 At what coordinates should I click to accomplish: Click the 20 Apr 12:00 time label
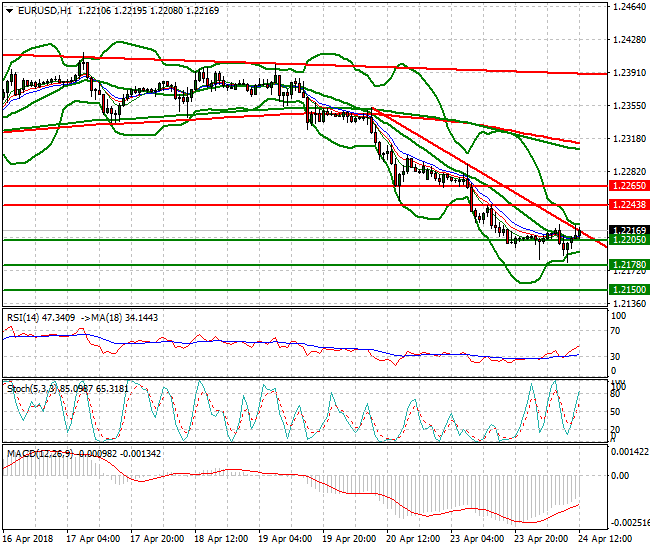tap(413, 539)
